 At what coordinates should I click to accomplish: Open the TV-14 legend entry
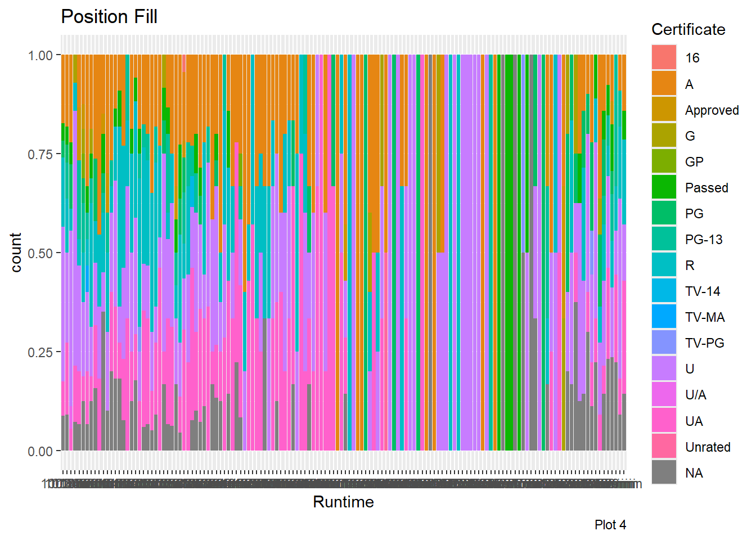(664, 291)
